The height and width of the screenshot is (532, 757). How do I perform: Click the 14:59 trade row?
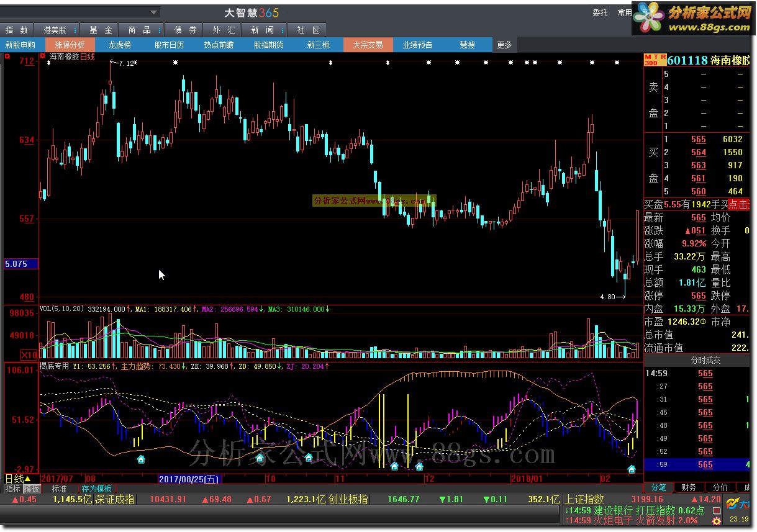[697, 373]
